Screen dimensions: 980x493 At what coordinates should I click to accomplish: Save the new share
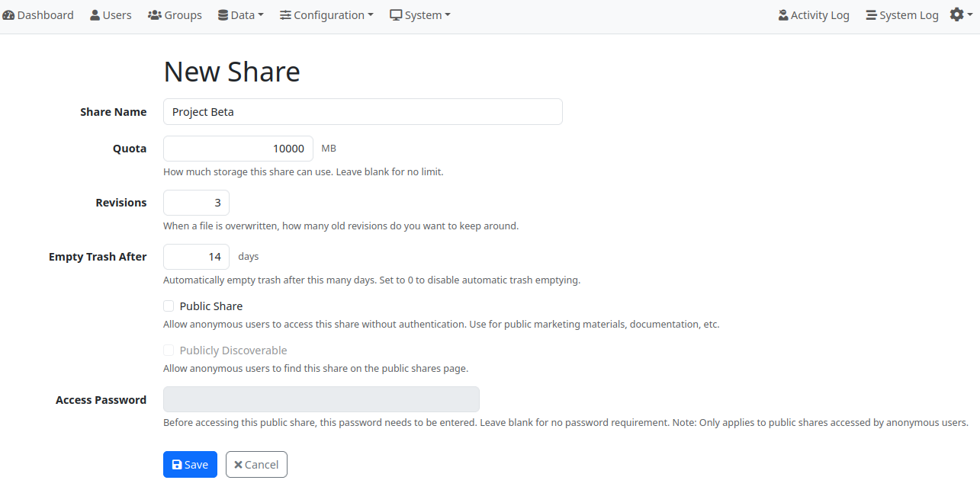[x=190, y=464]
